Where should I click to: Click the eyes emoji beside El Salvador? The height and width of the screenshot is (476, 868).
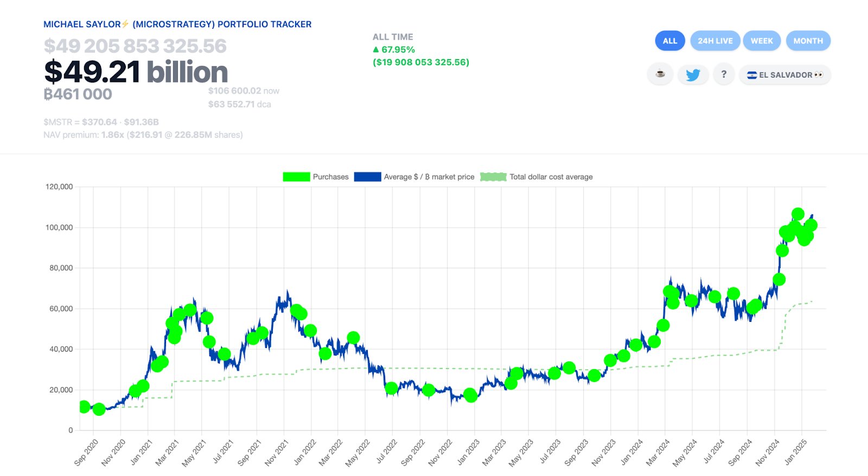[x=819, y=75]
